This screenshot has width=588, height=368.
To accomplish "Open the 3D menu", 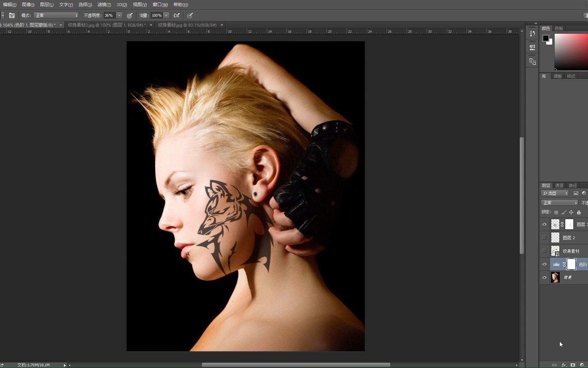I will pos(122,4).
